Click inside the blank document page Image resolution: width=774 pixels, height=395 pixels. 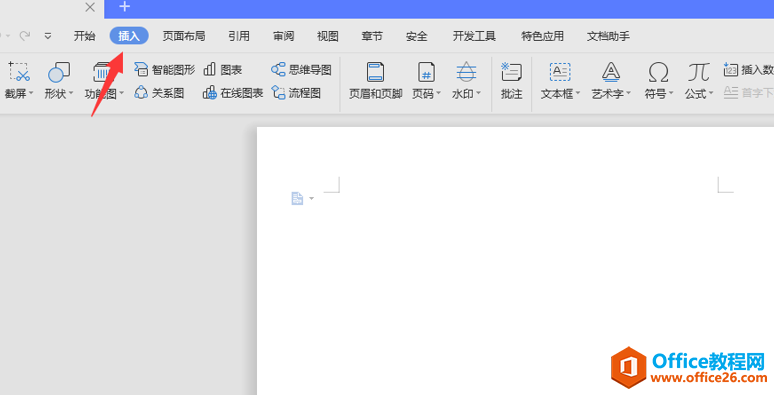515,261
